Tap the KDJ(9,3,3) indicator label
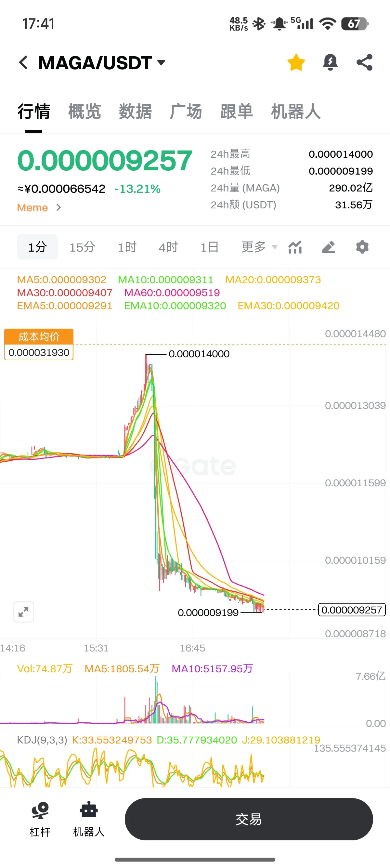Image resolution: width=390 pixels, height=868 pixels. point(42,740)
